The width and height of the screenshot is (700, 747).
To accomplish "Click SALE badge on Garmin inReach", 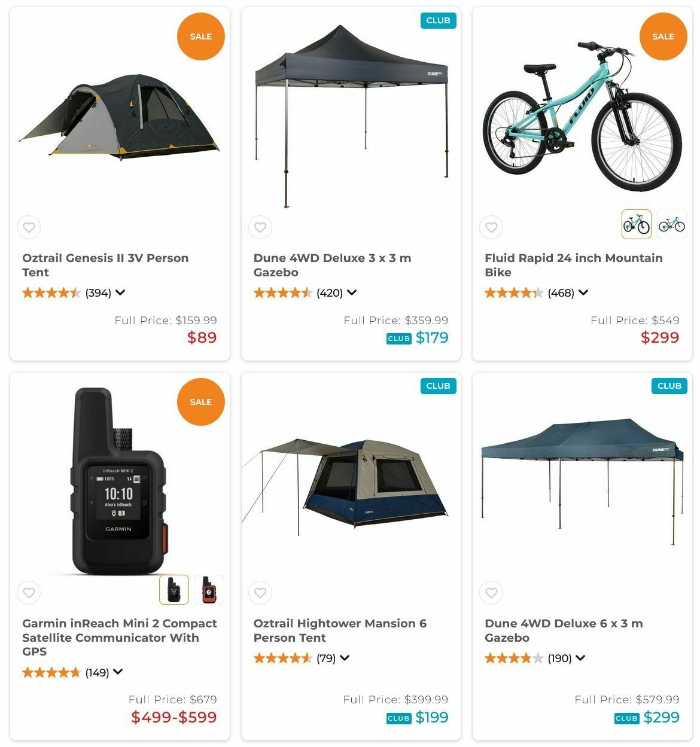I will 200,402.
